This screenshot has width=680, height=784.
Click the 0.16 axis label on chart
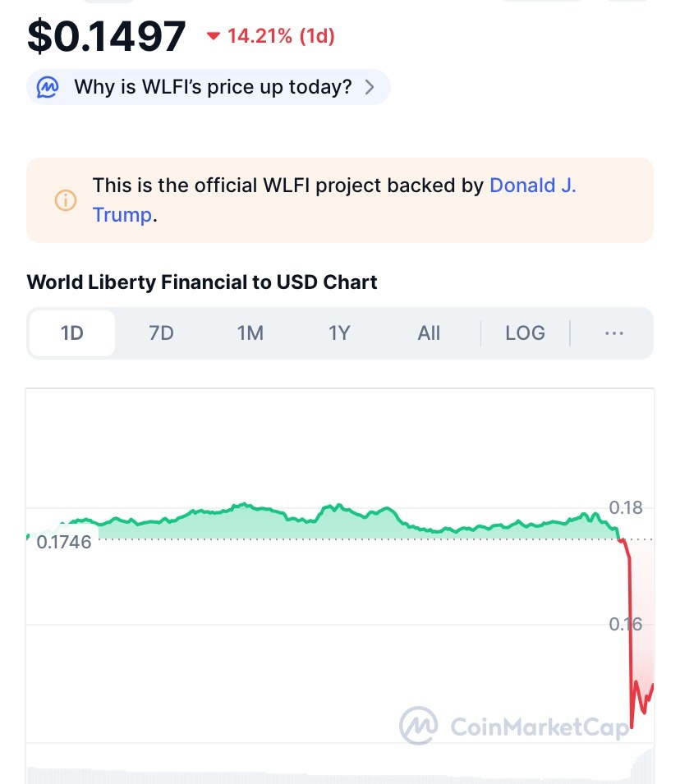pos(626,625)
